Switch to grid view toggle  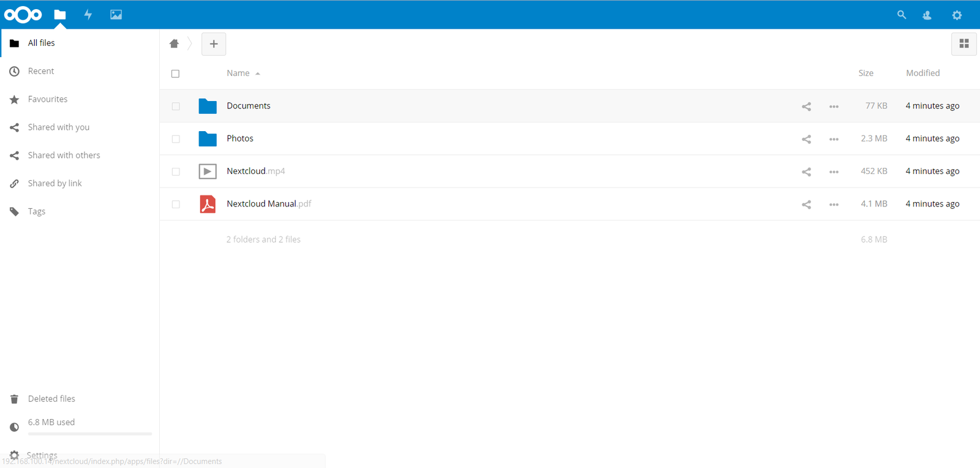pos(964,44)
